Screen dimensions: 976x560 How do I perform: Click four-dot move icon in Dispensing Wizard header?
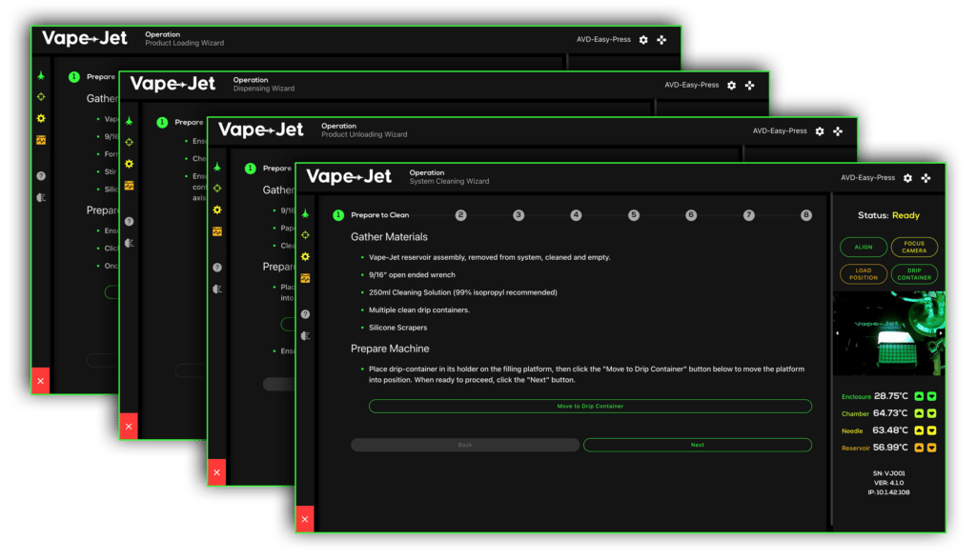[x=749, y=86]
